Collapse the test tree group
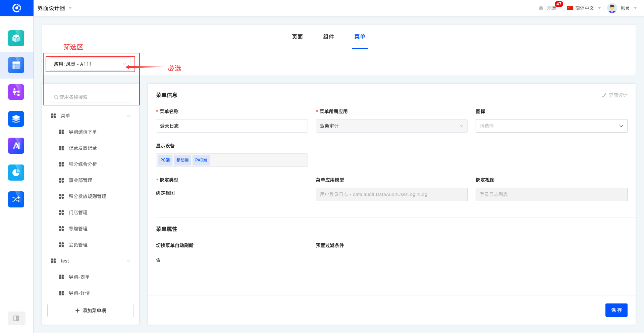Viewport: 644px width, 333px height. 128,261
